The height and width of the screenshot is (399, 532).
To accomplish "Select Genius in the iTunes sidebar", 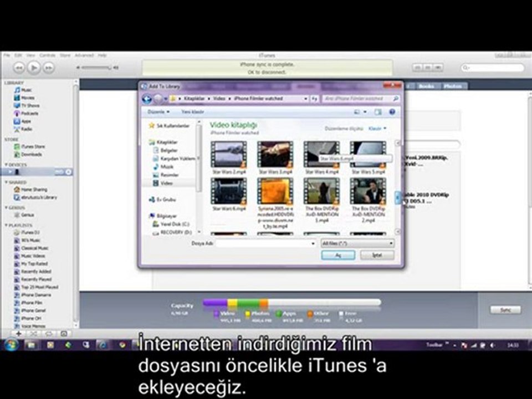I will (24, 215).
